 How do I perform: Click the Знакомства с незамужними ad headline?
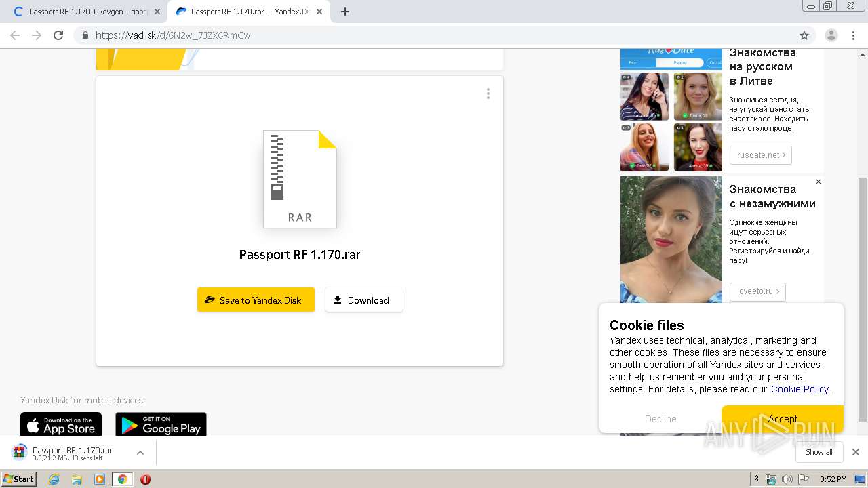click(x=772, y=197)
